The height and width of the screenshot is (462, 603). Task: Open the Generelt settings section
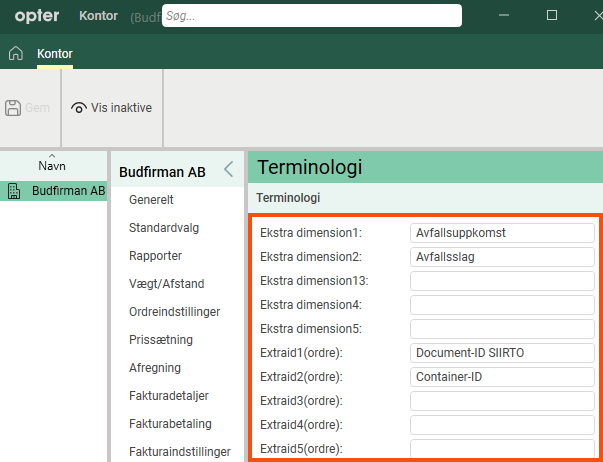tap(152, 200)
